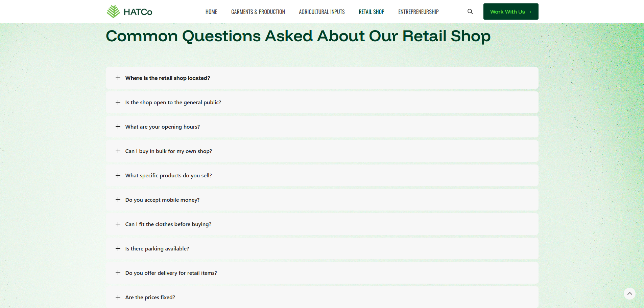
Task: Click plus icon beside prices fixed question
Action: click(118, 297)
